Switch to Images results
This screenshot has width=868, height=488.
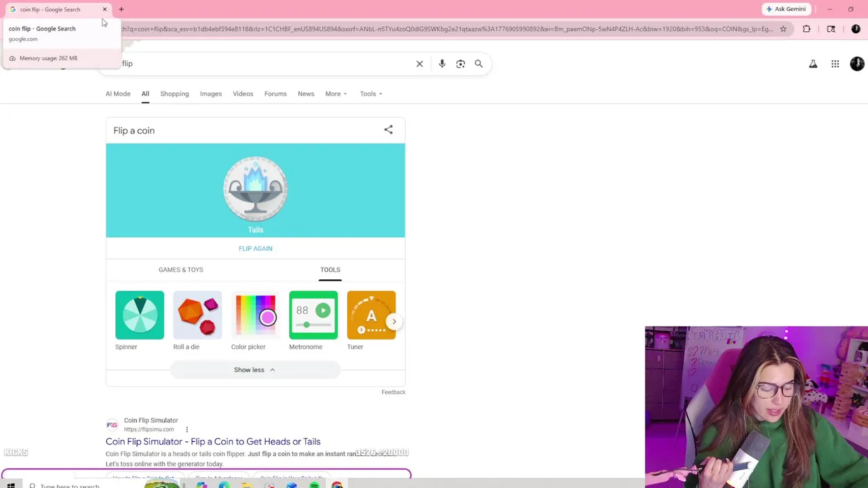[x=211, y=94]
